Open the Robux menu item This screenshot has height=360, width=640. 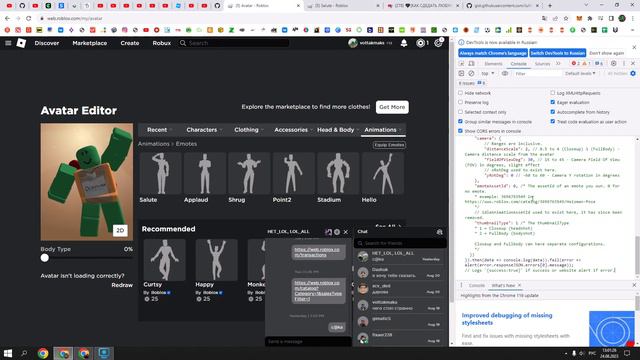click(162, 43)
